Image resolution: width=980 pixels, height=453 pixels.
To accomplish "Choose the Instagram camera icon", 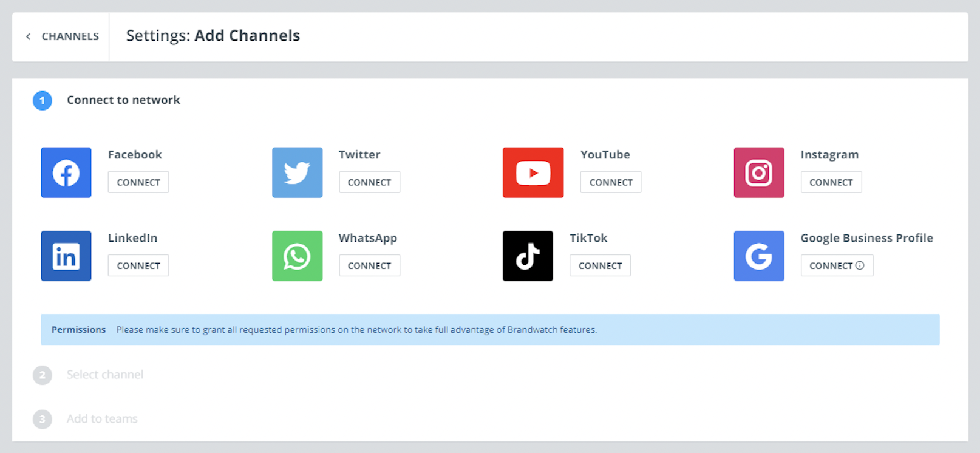I will tap(758, 172).
